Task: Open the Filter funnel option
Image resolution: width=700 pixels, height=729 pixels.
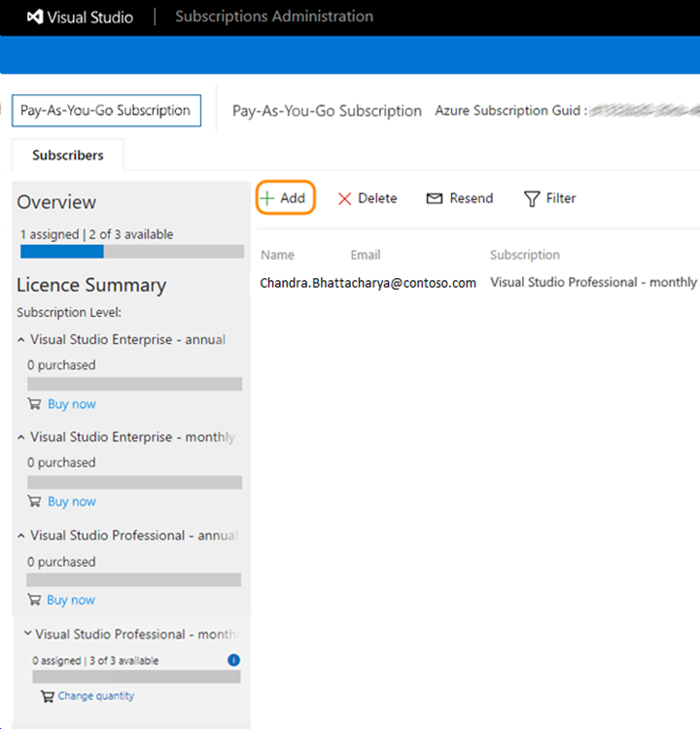Action: 532,198
